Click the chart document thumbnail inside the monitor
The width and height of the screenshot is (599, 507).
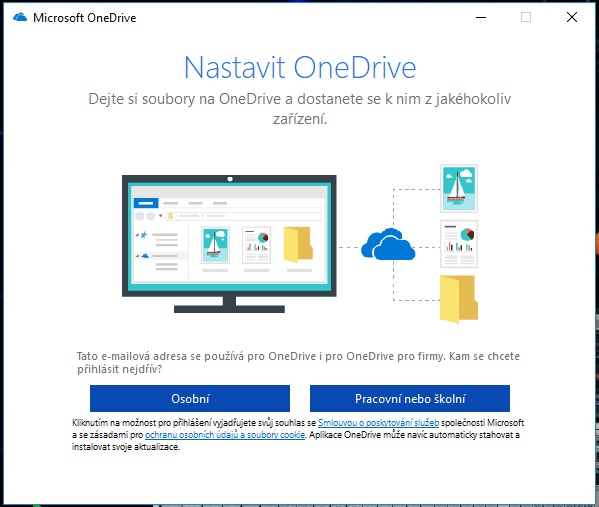(x=257, y=245)
